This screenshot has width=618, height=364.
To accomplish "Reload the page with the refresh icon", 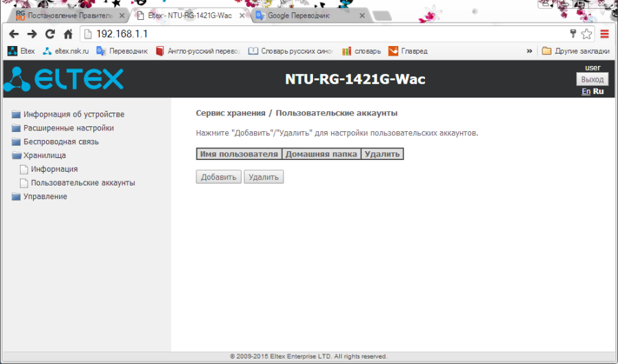I will point(49,34).
